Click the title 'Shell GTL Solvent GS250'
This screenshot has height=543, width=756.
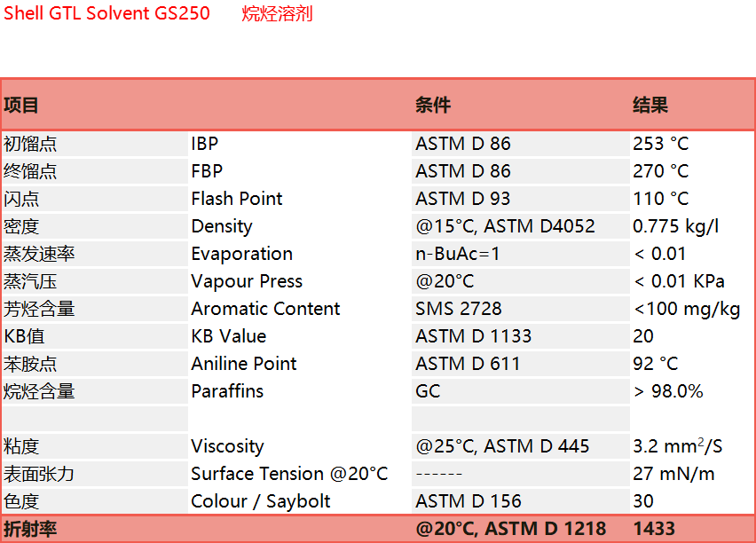(x=106, y=13)
